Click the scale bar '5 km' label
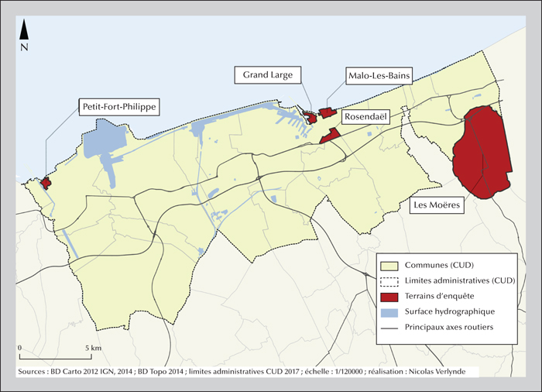This screenshot has height=392, width=542. point(94,348)
